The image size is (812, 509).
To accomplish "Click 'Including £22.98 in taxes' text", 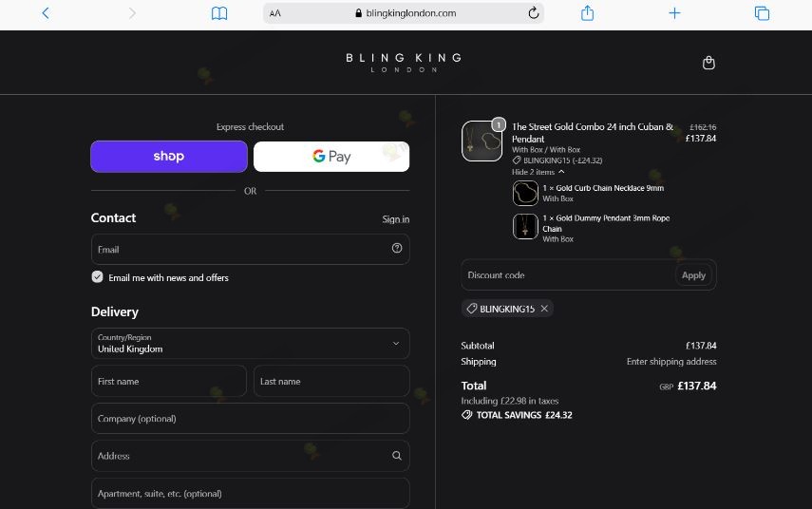I will pyautogui.click(x=510, y=401).
